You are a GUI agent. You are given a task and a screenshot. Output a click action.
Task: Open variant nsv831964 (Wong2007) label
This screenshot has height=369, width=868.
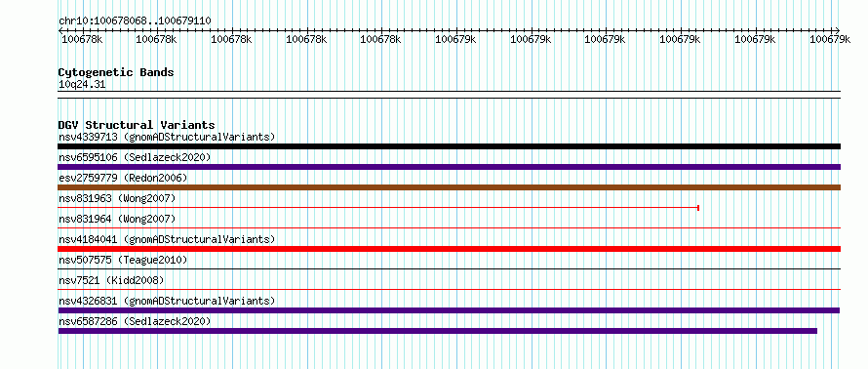tap(117, 219)
